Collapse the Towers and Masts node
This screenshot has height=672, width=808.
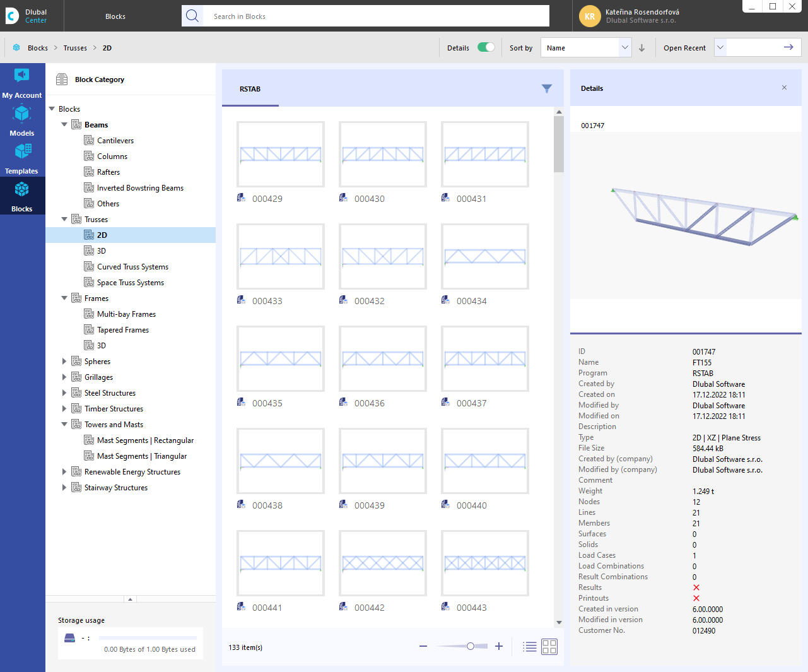64,424
